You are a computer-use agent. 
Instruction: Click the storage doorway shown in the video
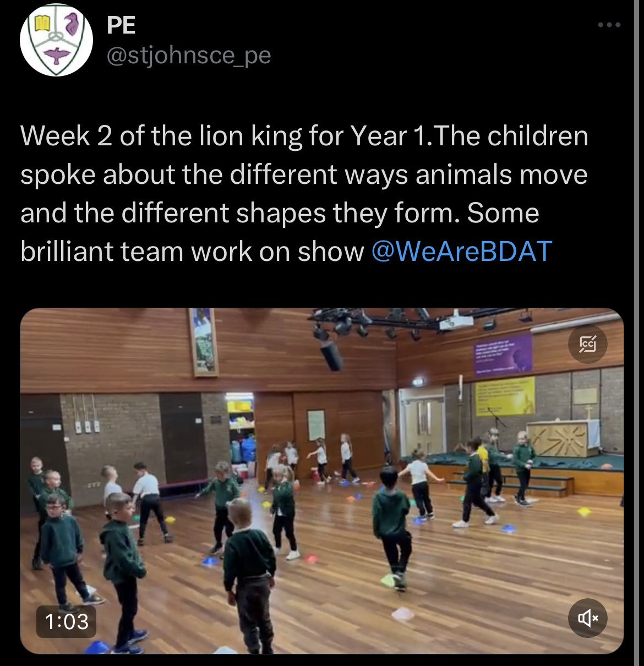click(241, 432)
